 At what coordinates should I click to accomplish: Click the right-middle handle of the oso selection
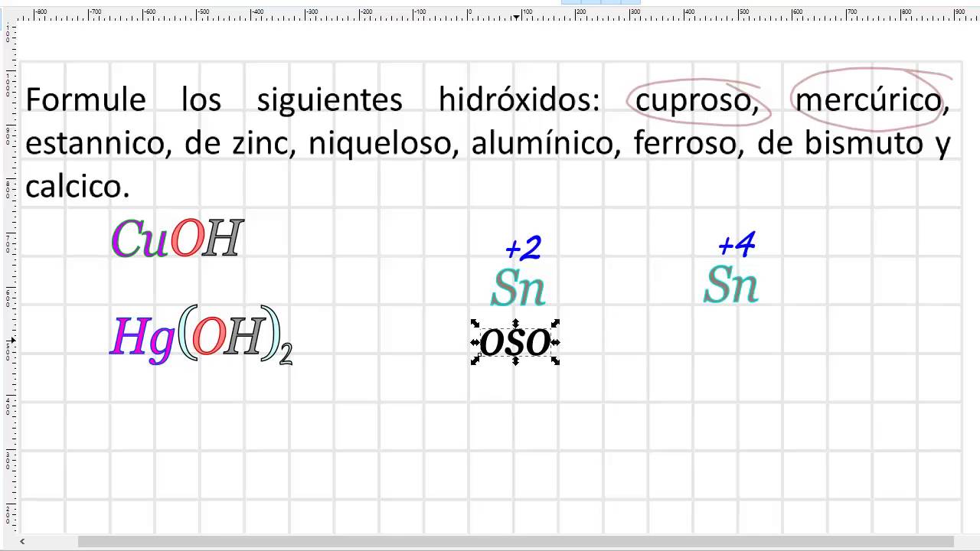coord(556,342)
